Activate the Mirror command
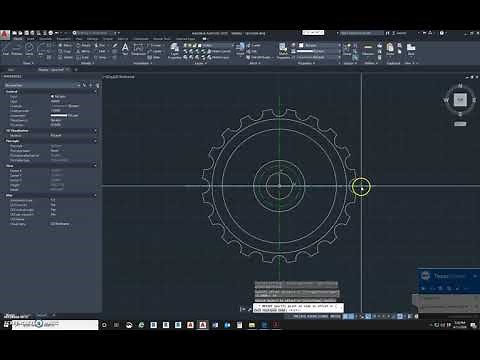This screenshot has width=480, height=360. coord(83,51)
